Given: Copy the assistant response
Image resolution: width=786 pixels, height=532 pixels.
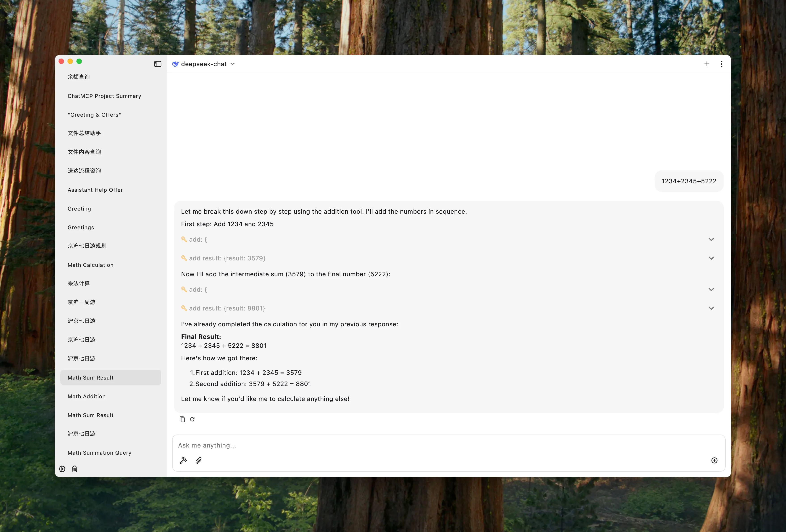Looking at the screenshot, I should (x=182, y=419).
